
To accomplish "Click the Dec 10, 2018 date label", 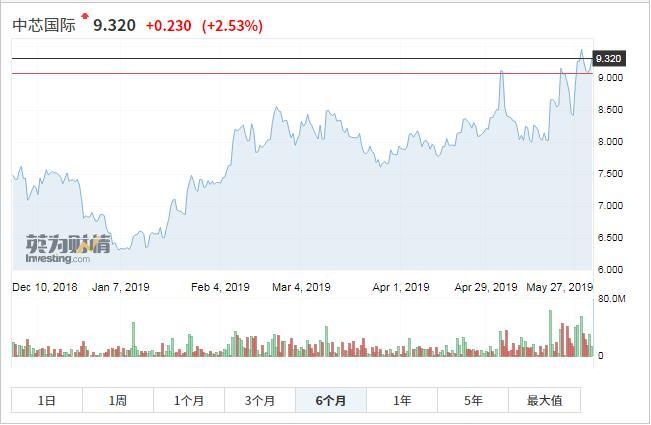I will click(x=44, y=287).
